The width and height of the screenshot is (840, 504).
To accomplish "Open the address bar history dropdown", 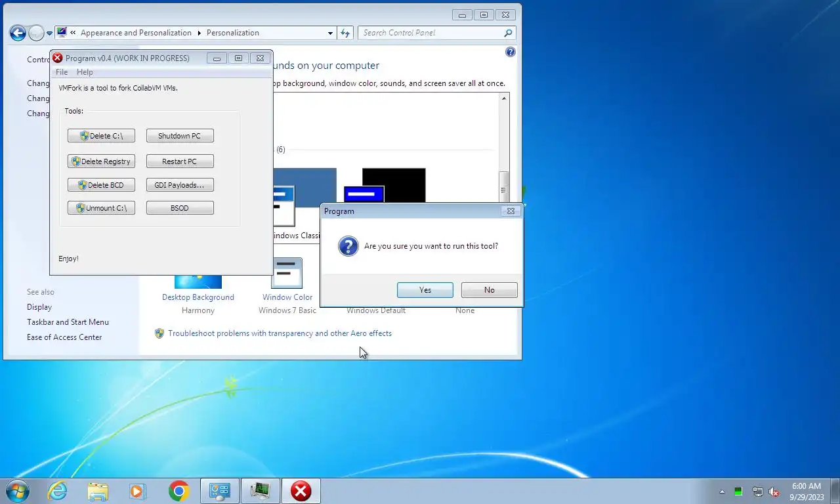I will (330, 33).
